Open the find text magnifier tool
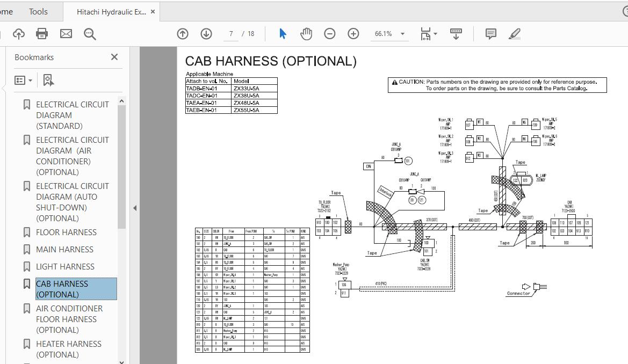The height and width of the screenshot is (364, 628). click(90, 34)
